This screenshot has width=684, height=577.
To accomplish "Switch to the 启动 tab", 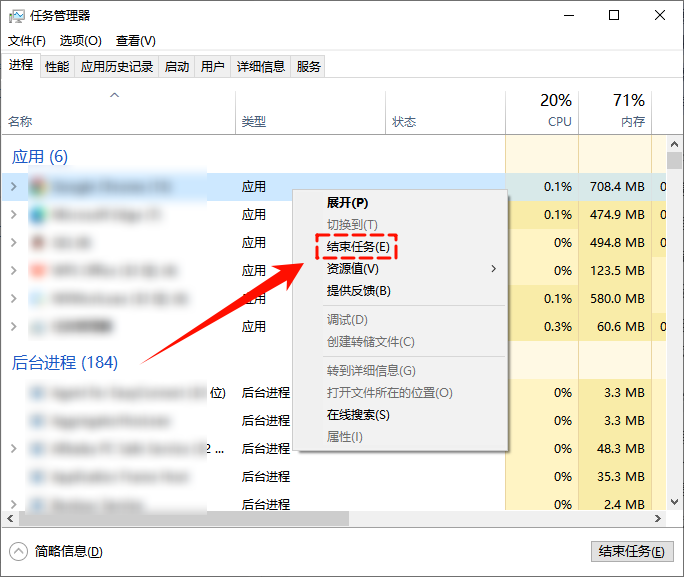I will [177, 67].
